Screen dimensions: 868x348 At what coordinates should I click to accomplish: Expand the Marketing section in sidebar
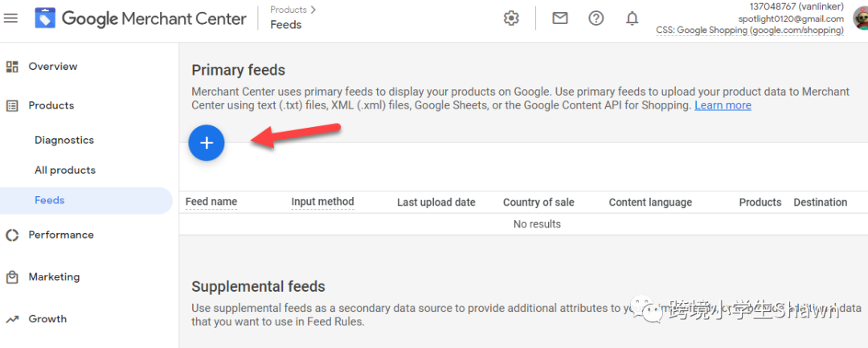point(54,276)
